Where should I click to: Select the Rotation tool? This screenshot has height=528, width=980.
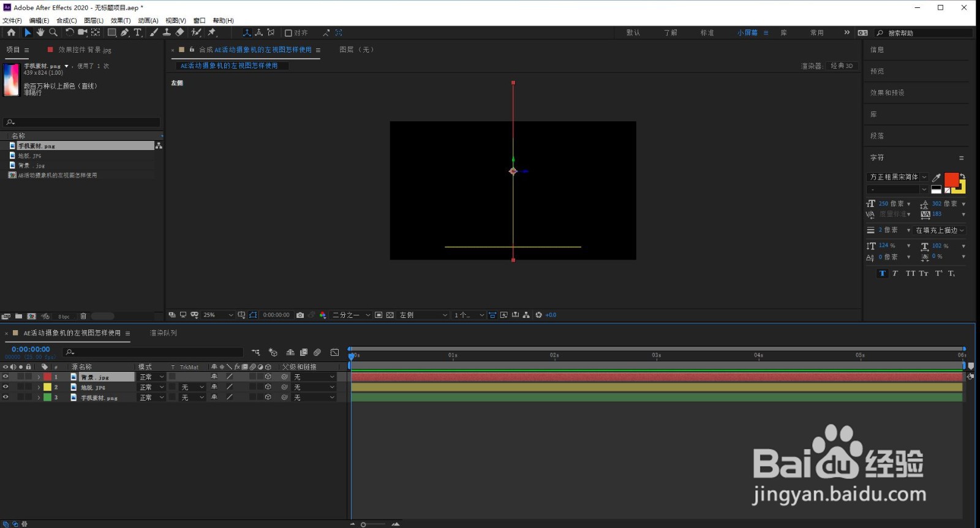point(69,32)
